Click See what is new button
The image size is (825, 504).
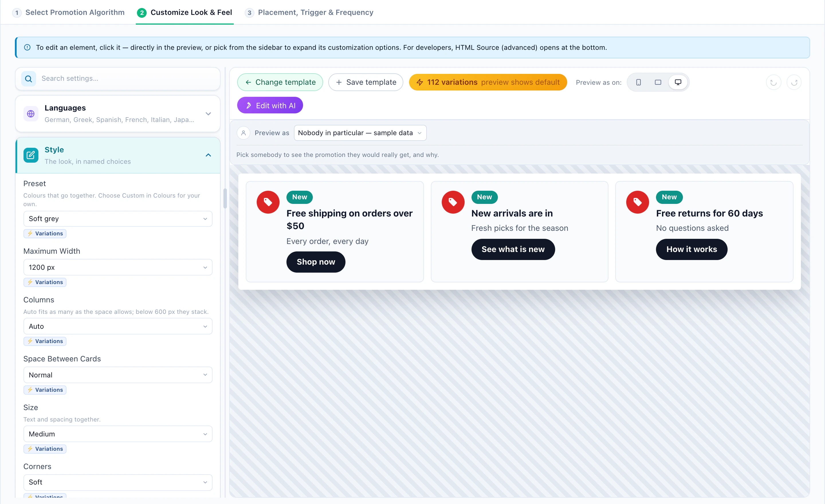513,249
